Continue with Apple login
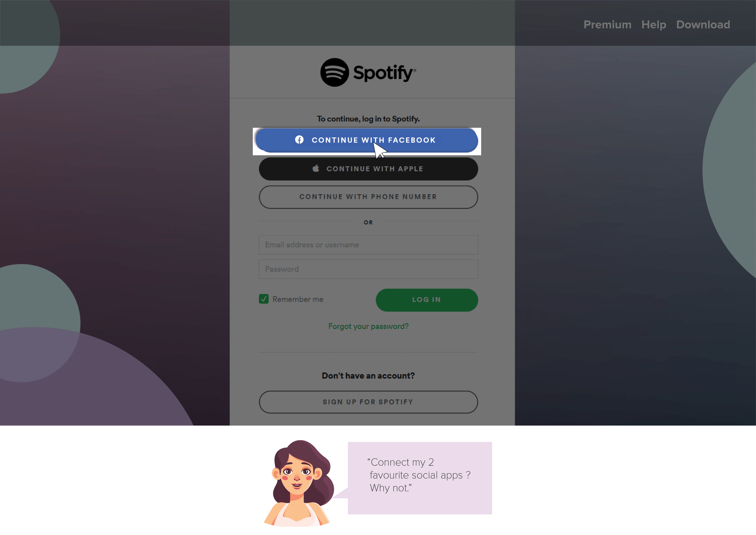This screenshot has width=756, height=535. click(x=368, y=169)
